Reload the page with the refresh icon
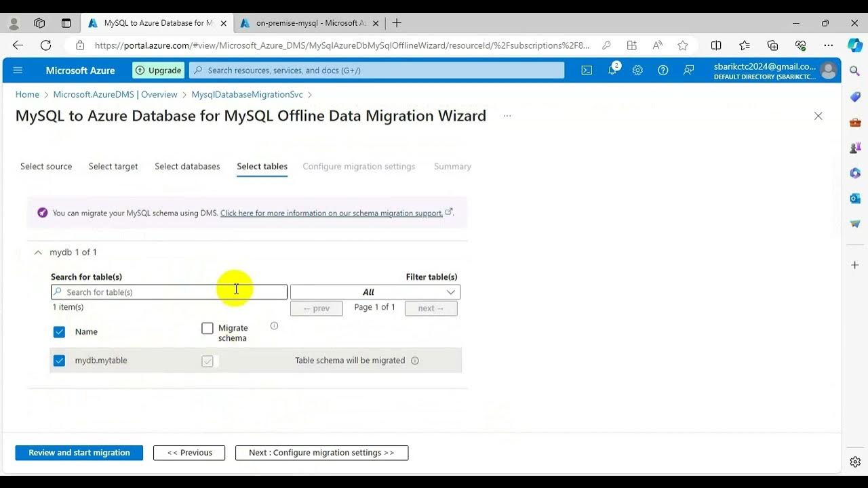Image resolution: width=868 pixels, height=488 pixels. tap(46, 45)
